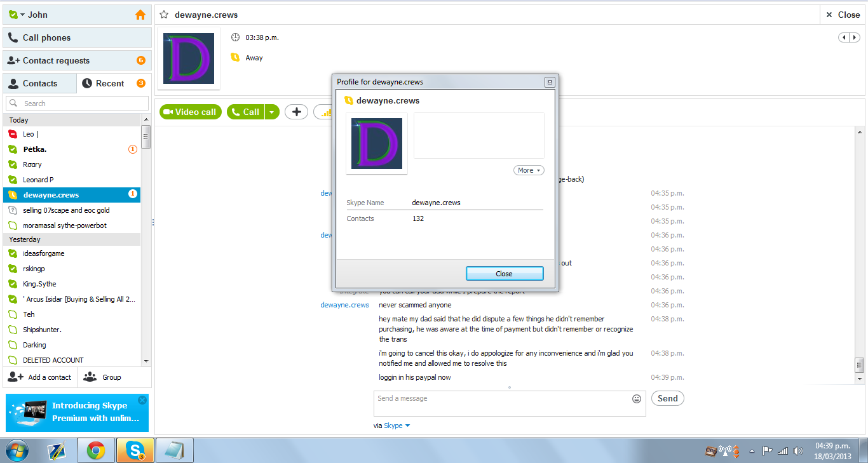868x463 pixels.
Task: Open Google Chrome from the taskbar
Action: pos(97,450)
